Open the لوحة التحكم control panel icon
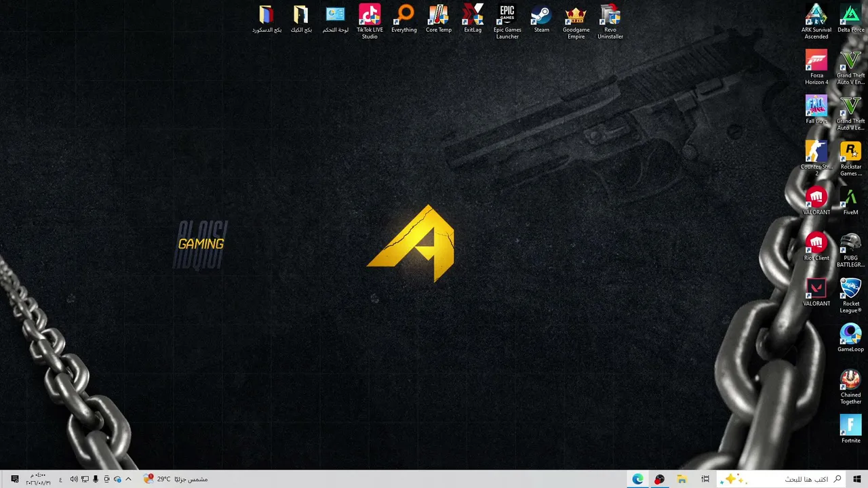The width and height of the screenshot is (868, 488). tap(335, 19)
